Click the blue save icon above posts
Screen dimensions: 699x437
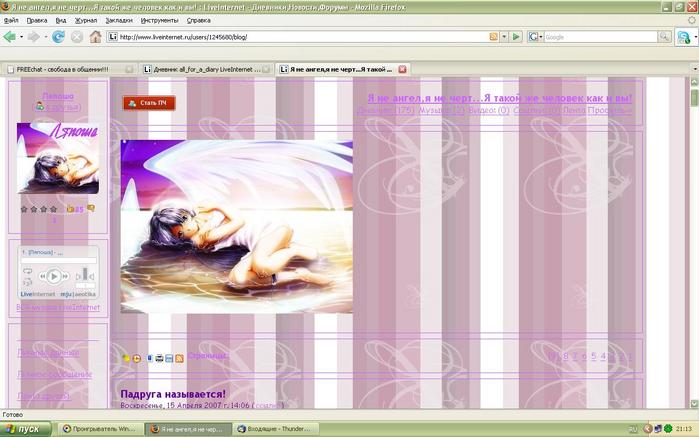(169, 358)
